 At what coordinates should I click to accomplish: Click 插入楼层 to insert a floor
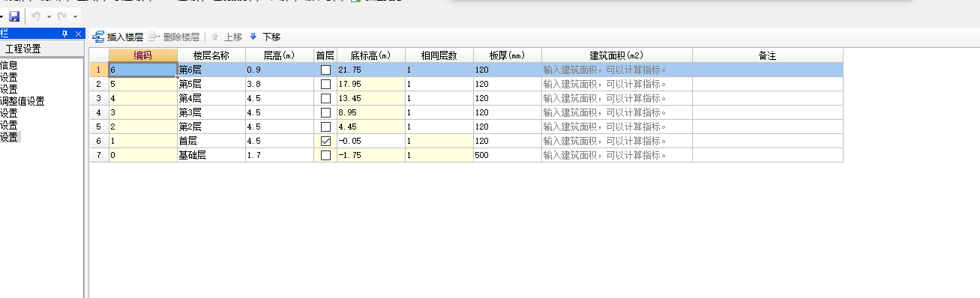pyautogui.click(x=118, y=37)
